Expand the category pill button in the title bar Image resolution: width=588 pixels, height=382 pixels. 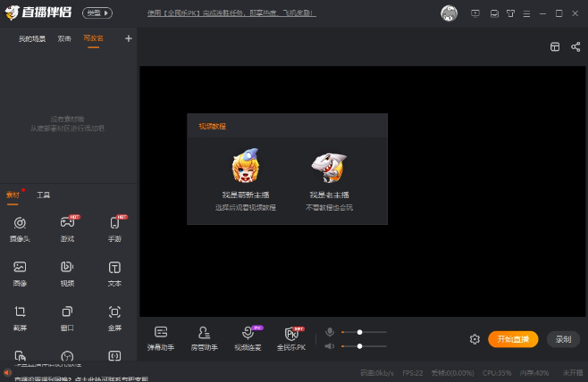(x=97, y=13)
